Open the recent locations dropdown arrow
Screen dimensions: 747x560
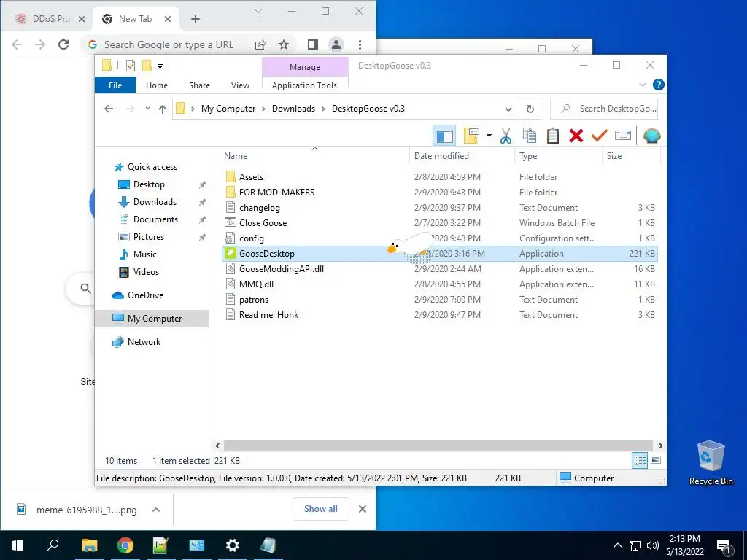coord(147,109)
